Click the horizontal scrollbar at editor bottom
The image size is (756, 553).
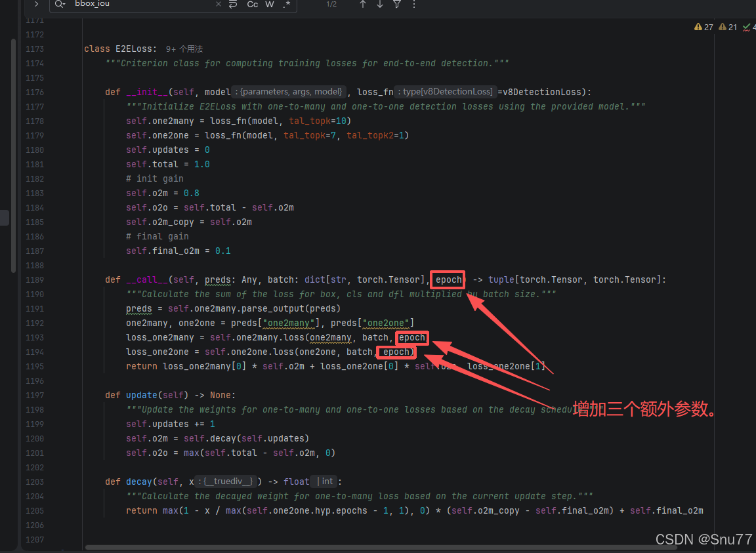381,547
